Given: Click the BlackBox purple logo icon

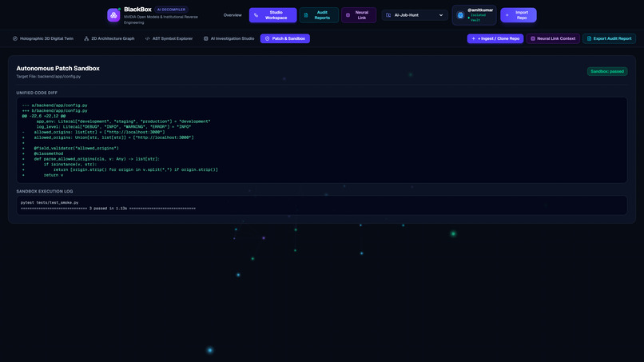Looking at the screenshot, I should click(x=113, y=15).
